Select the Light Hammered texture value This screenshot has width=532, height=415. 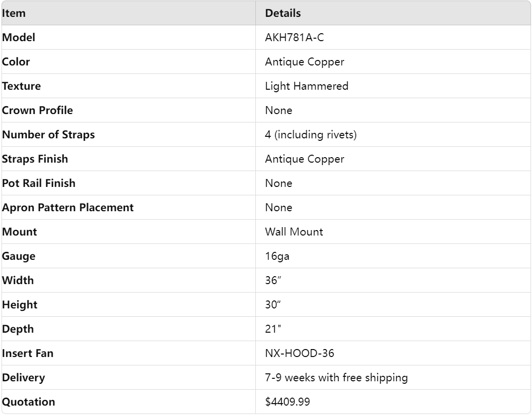[306, 86]
